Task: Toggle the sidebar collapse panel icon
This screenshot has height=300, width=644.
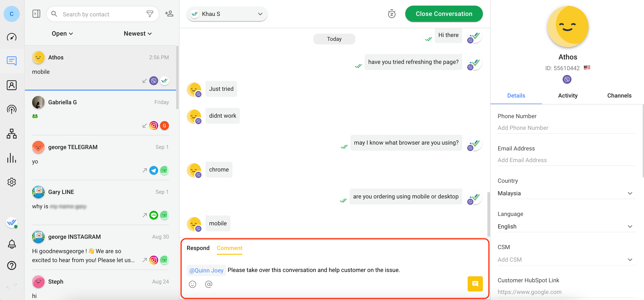Action: [36, 14]
